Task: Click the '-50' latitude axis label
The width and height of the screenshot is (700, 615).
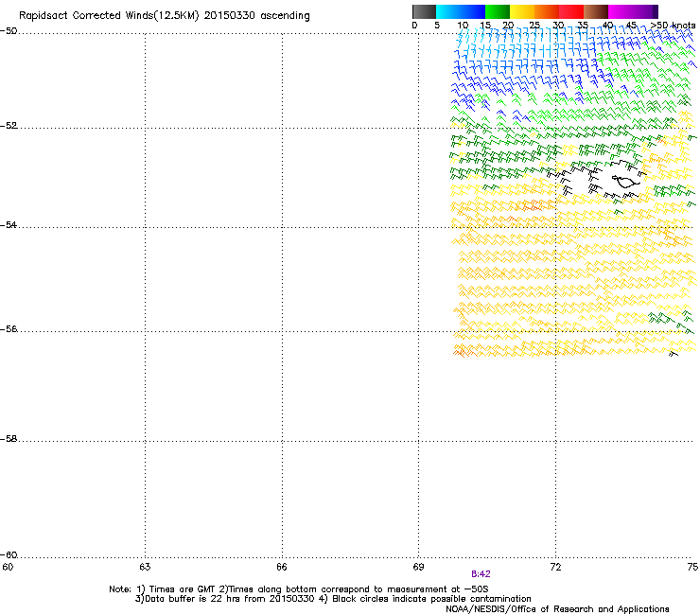Action: 9,31
